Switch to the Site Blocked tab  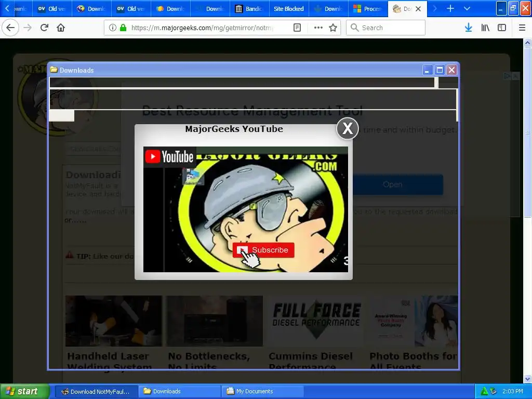289,9
